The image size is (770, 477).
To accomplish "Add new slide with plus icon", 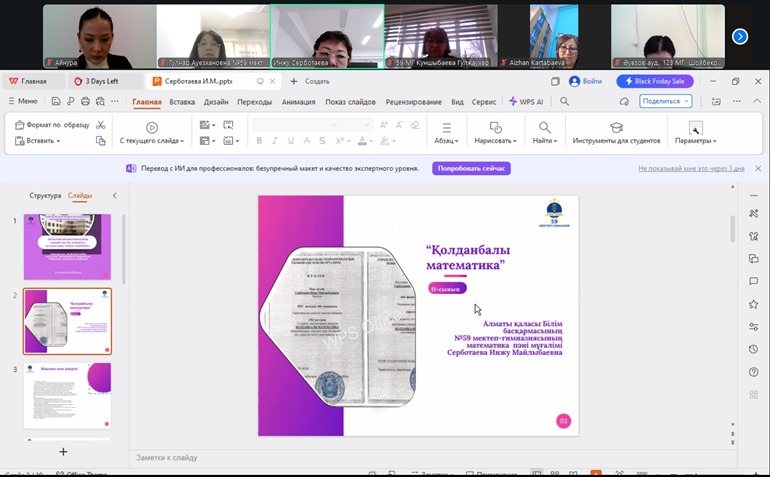I will 63,452.
